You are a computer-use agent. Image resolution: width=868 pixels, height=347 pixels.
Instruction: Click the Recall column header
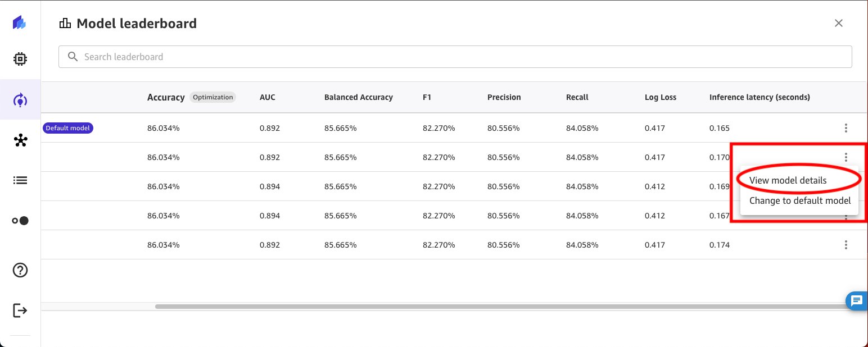coord(577,97)
